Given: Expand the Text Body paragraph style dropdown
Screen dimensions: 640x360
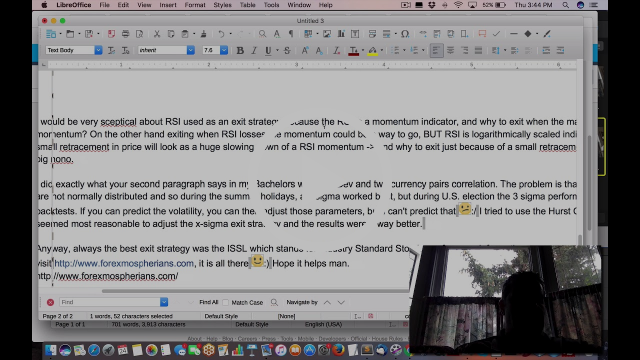Looking at the screenshot, I should (x=98, y=50).
